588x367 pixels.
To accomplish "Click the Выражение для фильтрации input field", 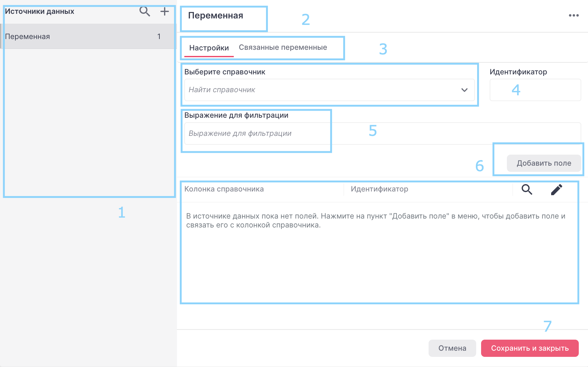I will tap(382, 134).
